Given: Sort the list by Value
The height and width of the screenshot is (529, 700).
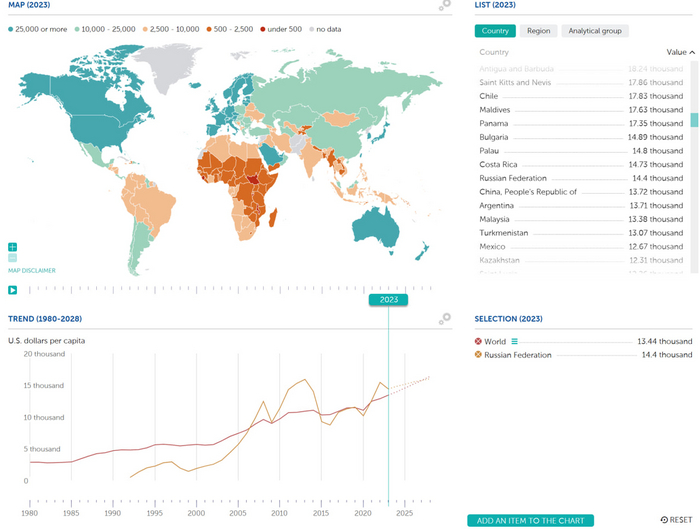Looking at the screenshot, I should [680, 52].
